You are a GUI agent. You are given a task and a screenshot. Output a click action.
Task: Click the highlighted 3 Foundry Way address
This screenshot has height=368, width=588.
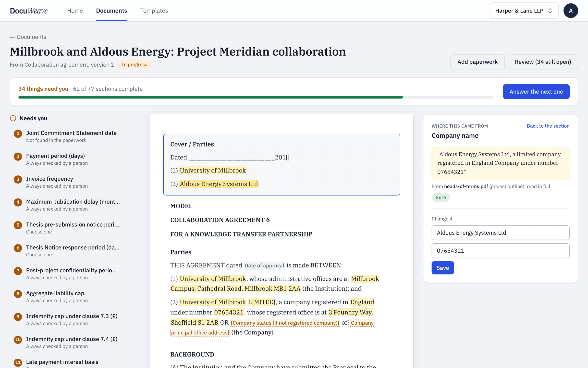[351, 312]
